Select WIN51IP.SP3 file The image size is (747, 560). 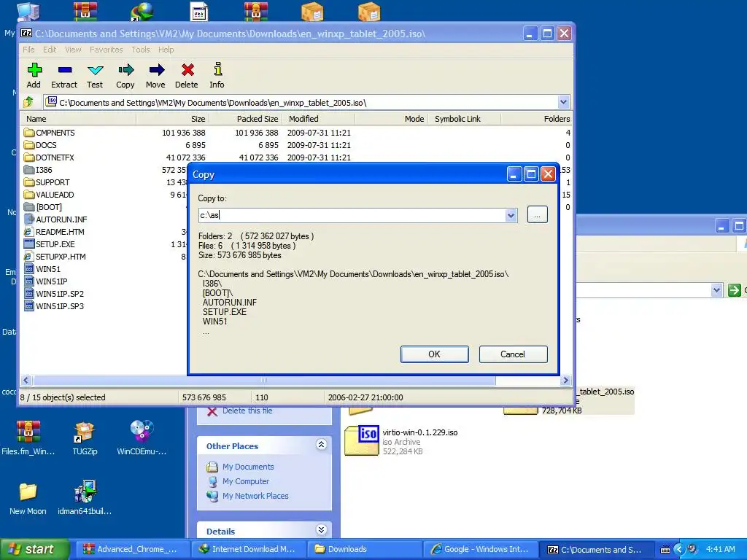[x=54, y=306]
